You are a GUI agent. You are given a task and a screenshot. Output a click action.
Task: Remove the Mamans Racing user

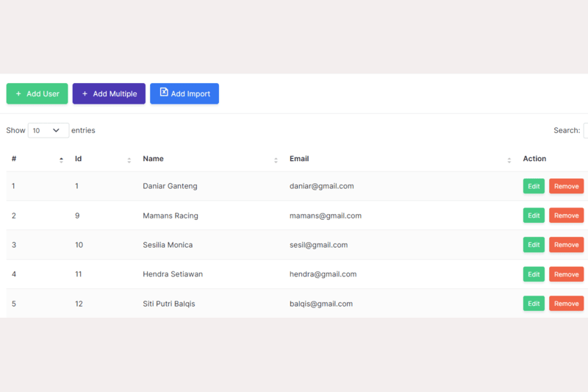566,215
